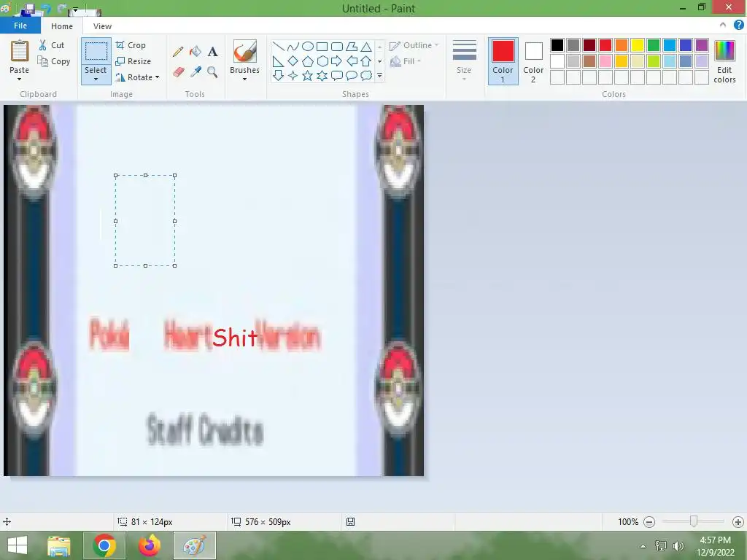Collapse the ribbon with the chevron
This screenshot has height=560, width=747.
[x=723, y=26]
